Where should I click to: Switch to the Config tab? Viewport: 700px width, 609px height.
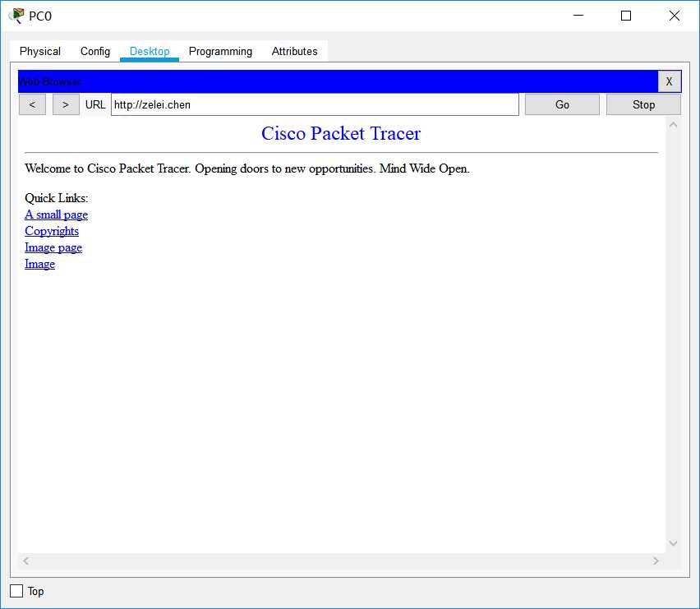tap(95, 51)
